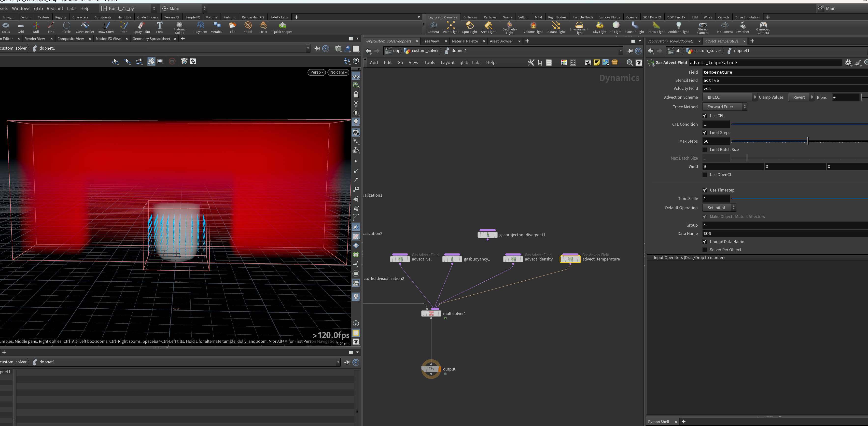
Task: Open network editor search magnifier
Action: (630, 63)
